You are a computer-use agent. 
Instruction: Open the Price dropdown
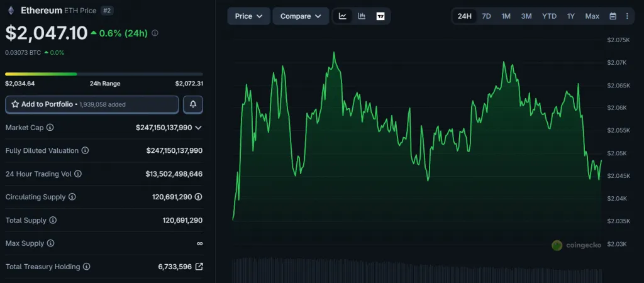249,16
